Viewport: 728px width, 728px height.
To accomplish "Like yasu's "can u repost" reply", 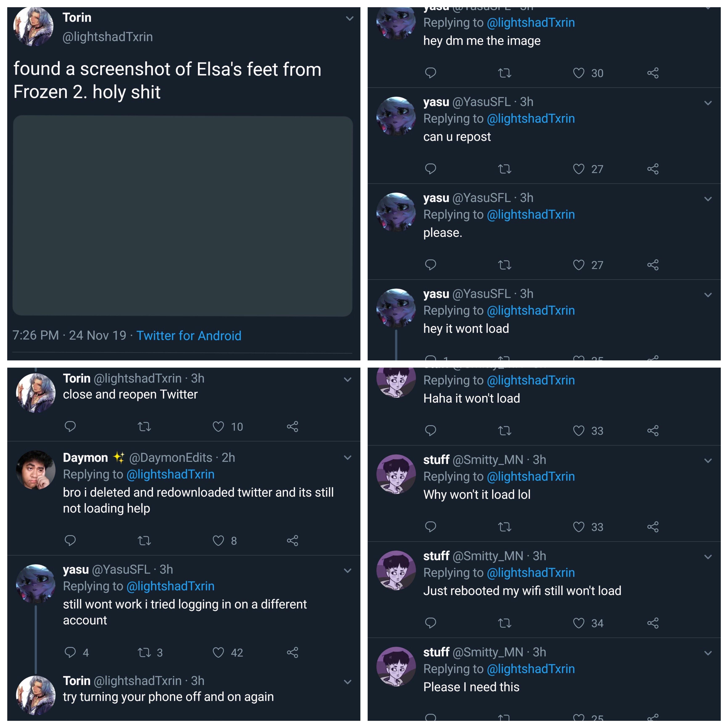I will click(x=578, y=169).
